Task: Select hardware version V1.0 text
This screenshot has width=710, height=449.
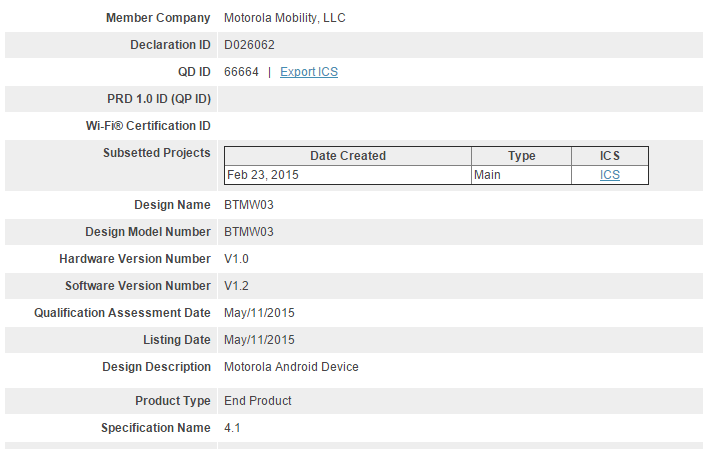Action: (236, 259)
